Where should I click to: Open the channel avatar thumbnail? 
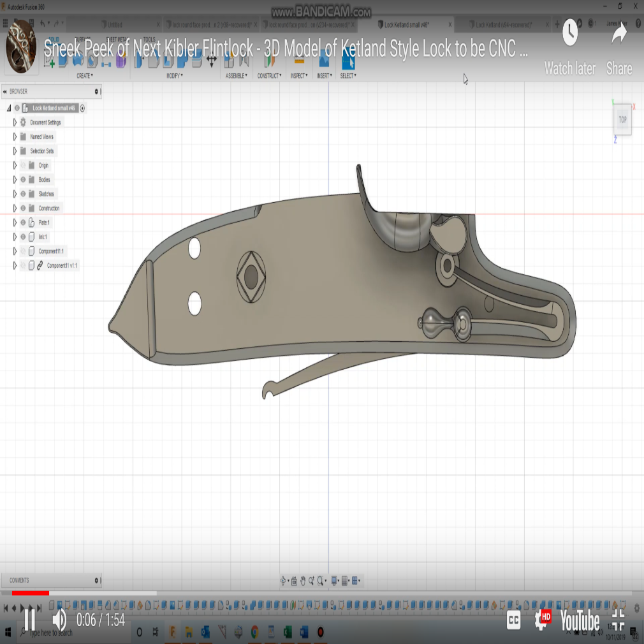(x=21, y=47)
